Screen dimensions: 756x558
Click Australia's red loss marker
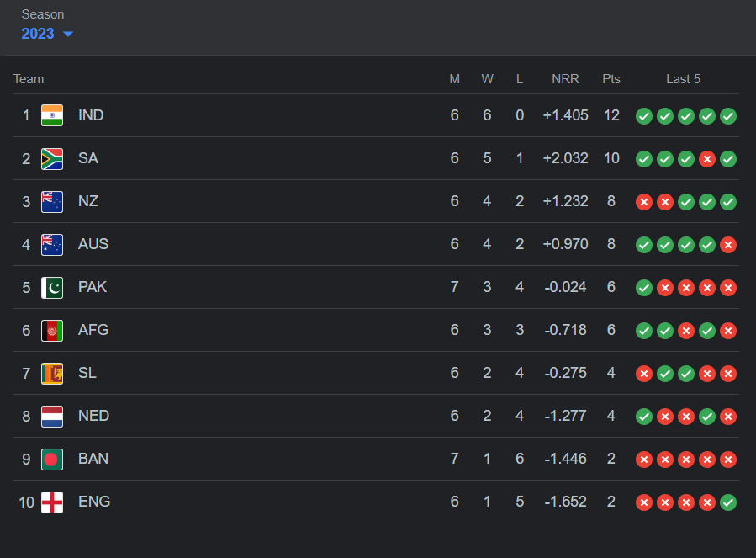coord(728,245)
